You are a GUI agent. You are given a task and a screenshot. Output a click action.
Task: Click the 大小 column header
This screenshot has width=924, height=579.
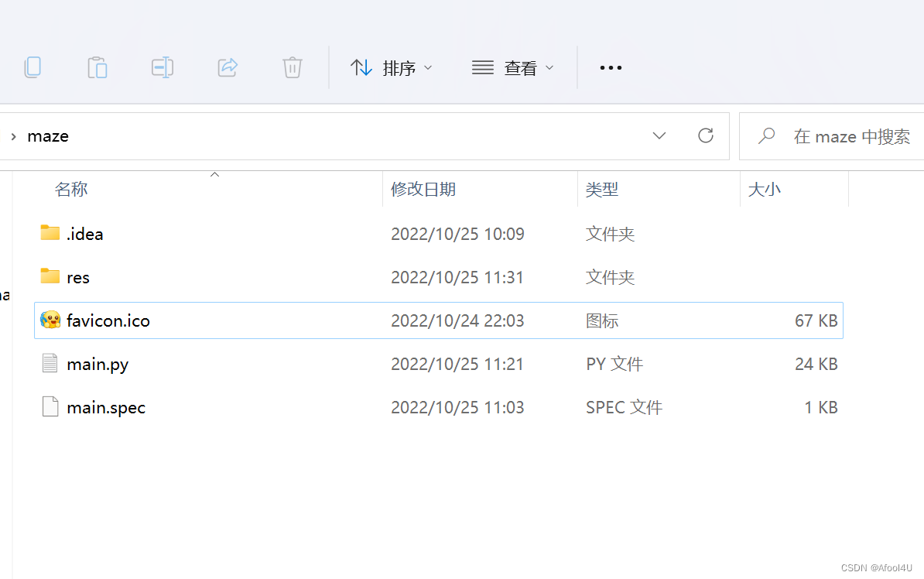point(764,189)
